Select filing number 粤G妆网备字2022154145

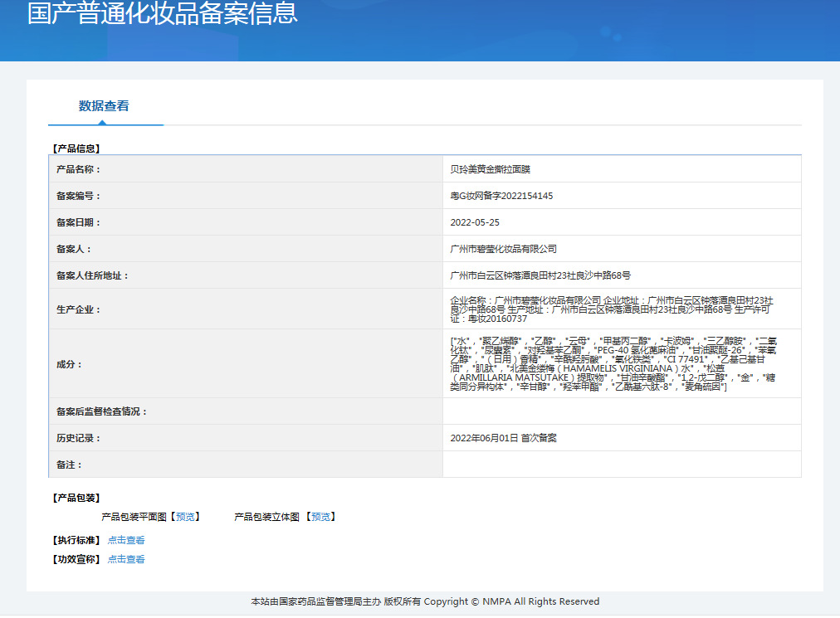pos(501,196)
